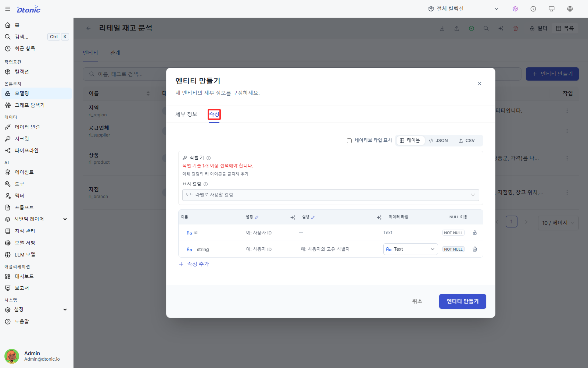
Task: Click the info icon next to 표시 컬럼
Action: pos(205,184)
